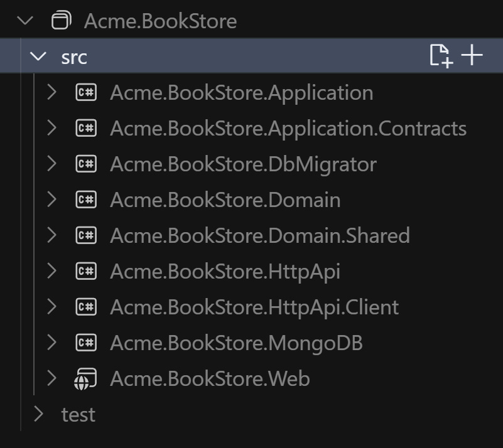Select Acme.BookStore.Domain.Shared project name

click(260, 236)
